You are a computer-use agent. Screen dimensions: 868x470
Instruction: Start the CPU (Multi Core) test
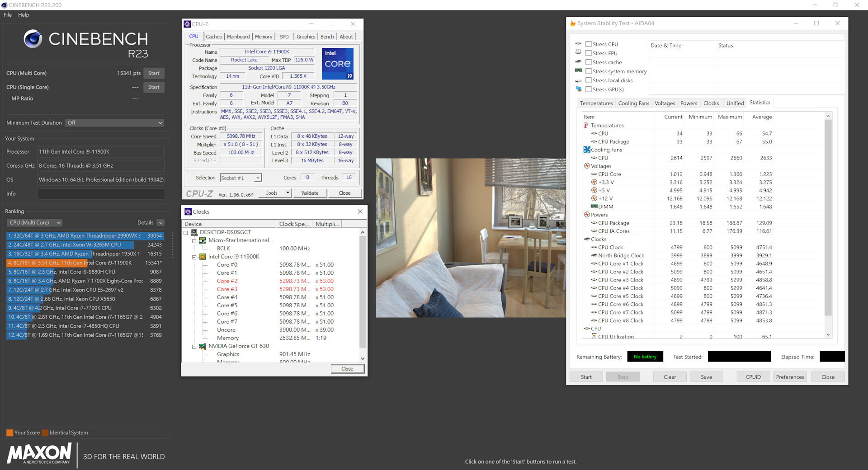coord(154,73)
